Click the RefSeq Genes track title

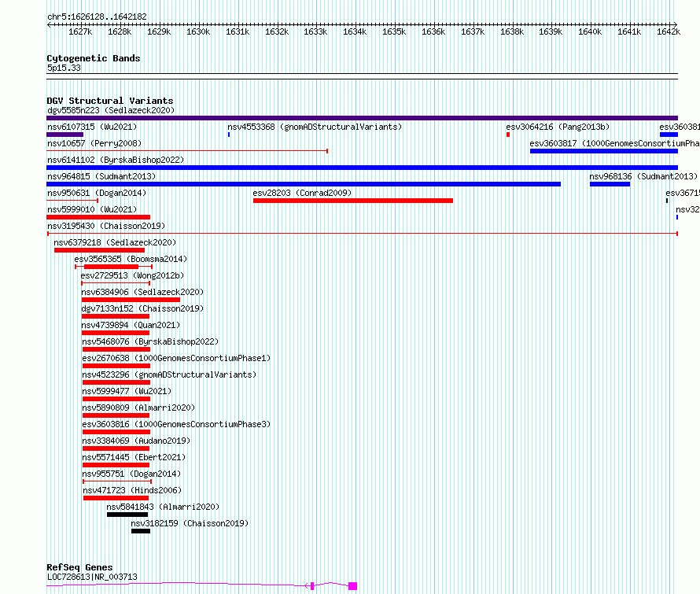79,567
